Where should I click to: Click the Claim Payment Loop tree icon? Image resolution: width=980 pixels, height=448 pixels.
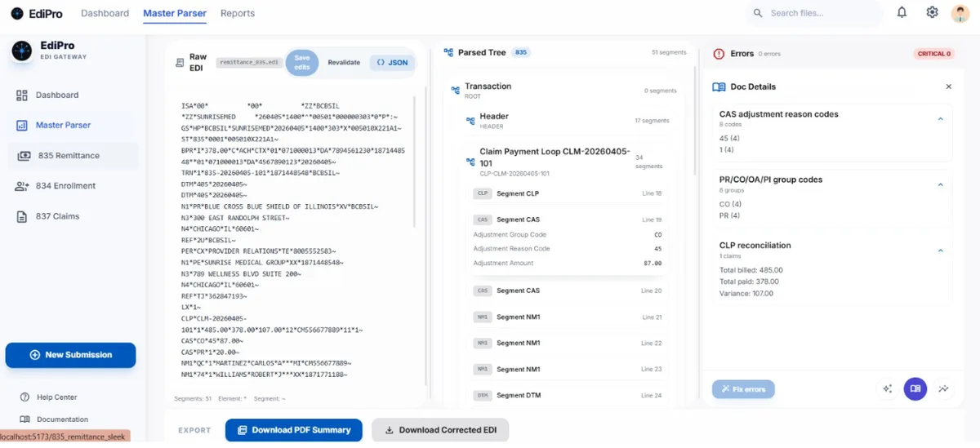[470, 162]
